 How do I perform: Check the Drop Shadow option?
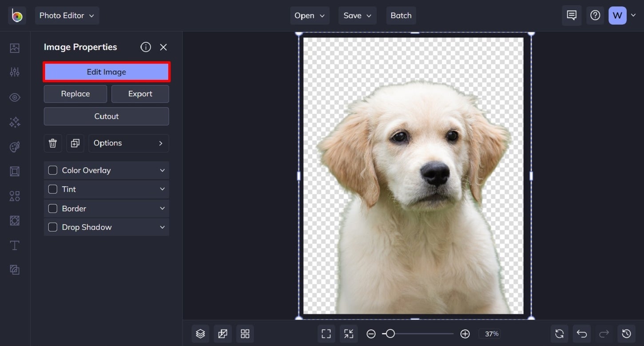pyautogui.click(x=52, y=227)
